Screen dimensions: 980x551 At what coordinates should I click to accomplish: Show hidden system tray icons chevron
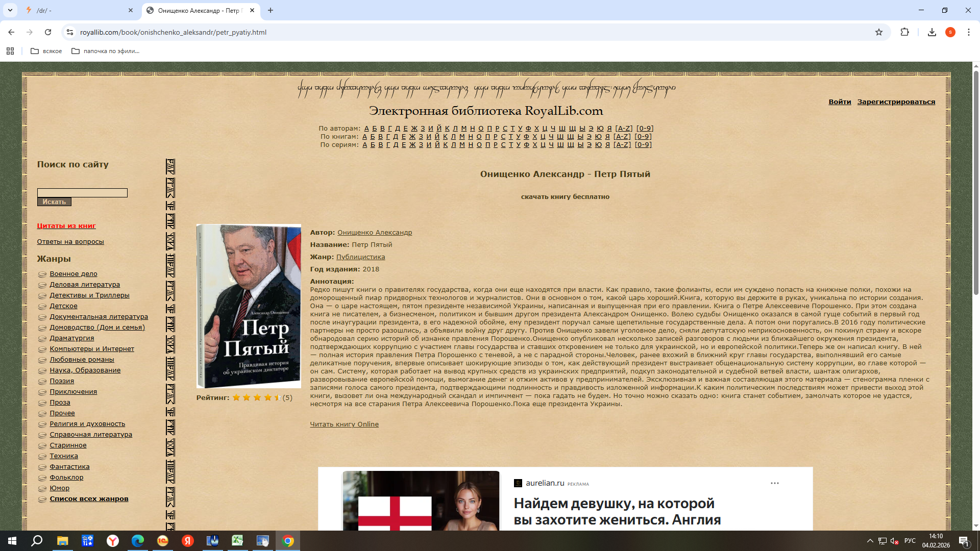[x=870, y=541]
